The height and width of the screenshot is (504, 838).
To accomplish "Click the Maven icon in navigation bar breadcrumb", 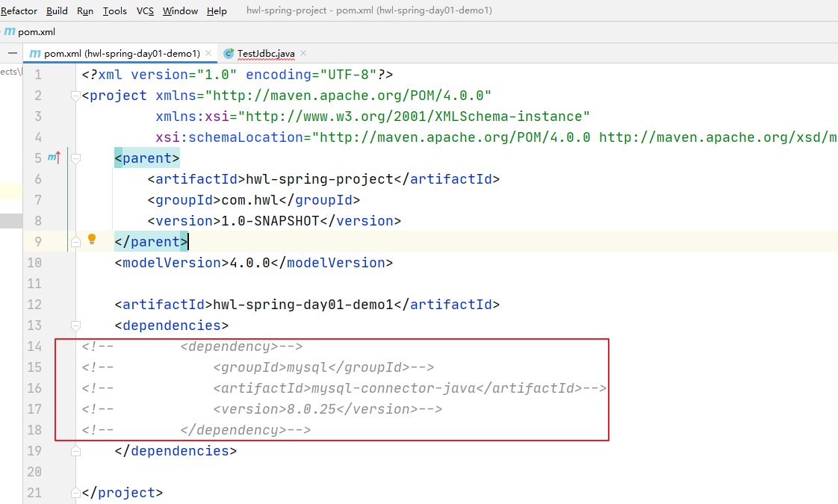I will (10, 31).
